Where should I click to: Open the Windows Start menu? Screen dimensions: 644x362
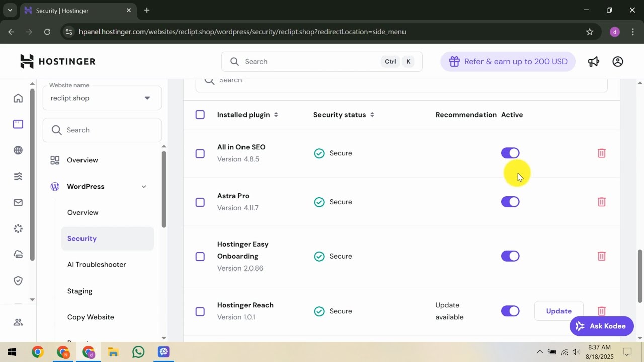12,352
